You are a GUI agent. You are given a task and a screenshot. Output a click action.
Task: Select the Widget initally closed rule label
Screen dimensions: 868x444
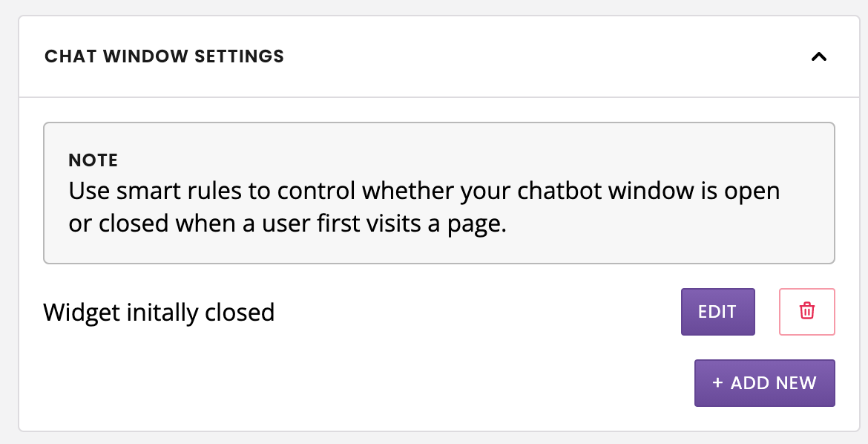[159, 313]
